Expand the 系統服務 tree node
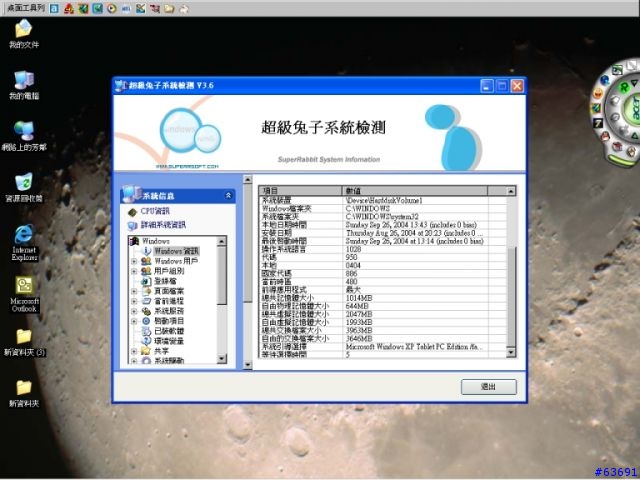This screenshot has width=640, height=480. pos(134,311)
